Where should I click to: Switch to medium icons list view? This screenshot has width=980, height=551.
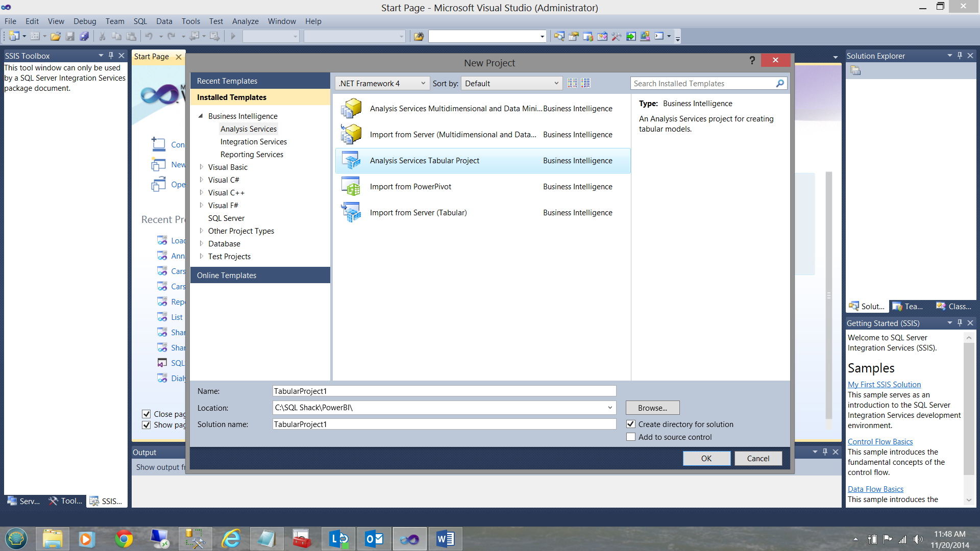click(x=585, y=83)
